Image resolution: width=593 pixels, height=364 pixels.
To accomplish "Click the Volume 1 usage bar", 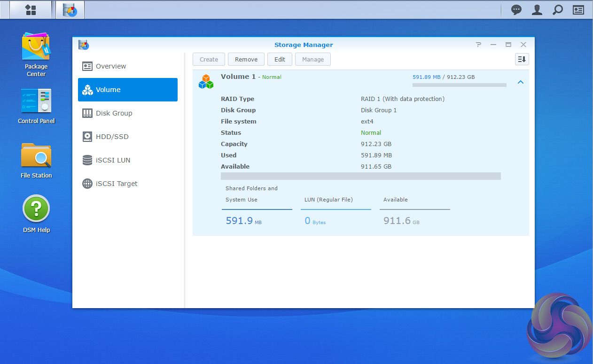I will [x=459, y=85].
